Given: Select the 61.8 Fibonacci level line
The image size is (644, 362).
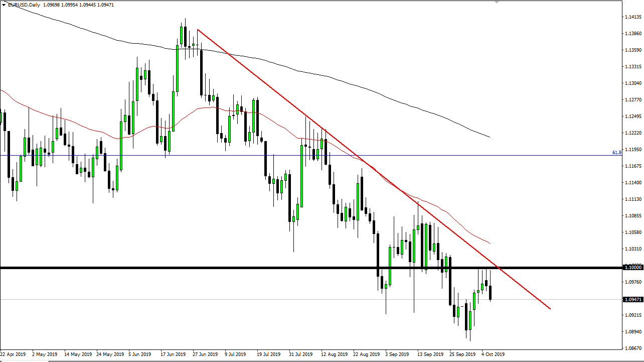Looking at the screenshot, I should pos(301,156).
